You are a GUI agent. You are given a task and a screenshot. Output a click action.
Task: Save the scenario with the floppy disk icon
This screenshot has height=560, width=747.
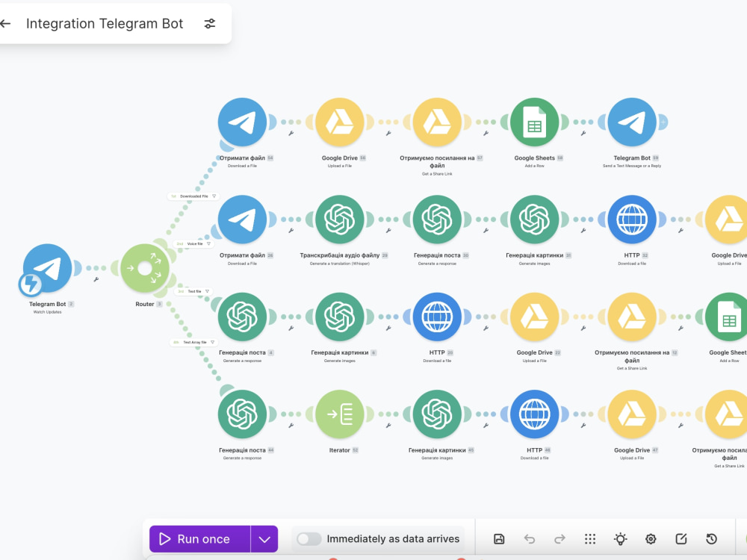[499, 539]
